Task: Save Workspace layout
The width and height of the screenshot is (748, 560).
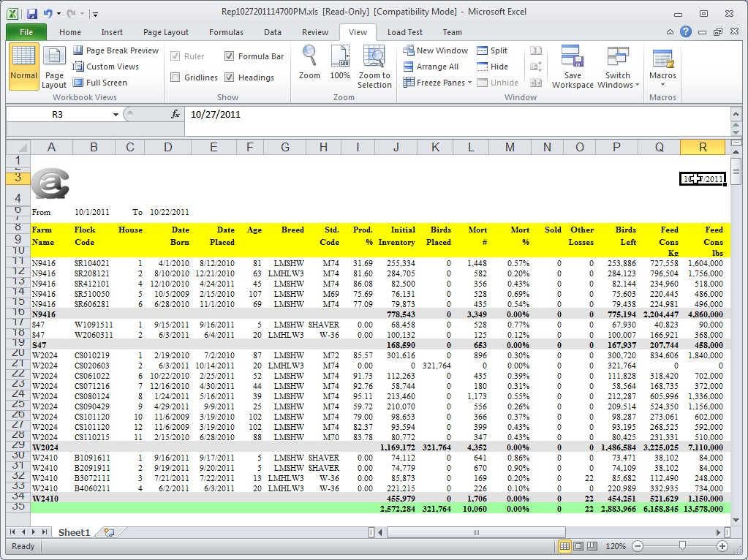Action: [x=573, y=67]
